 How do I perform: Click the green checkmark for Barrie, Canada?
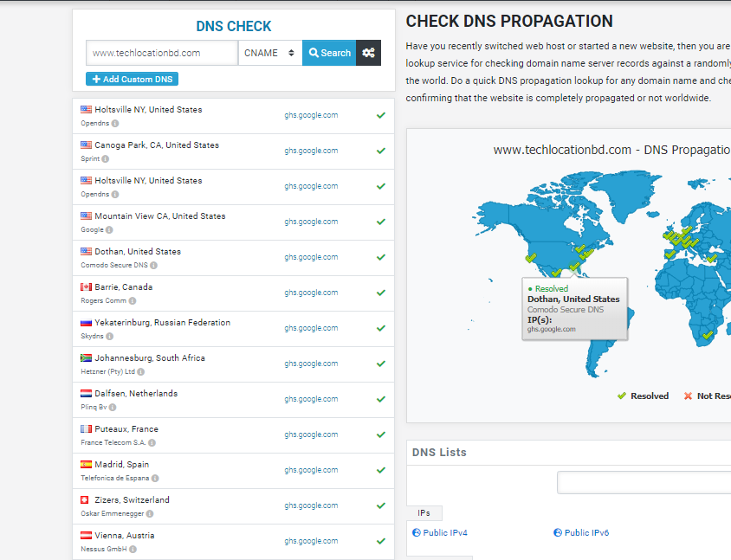tap(380, 293)
